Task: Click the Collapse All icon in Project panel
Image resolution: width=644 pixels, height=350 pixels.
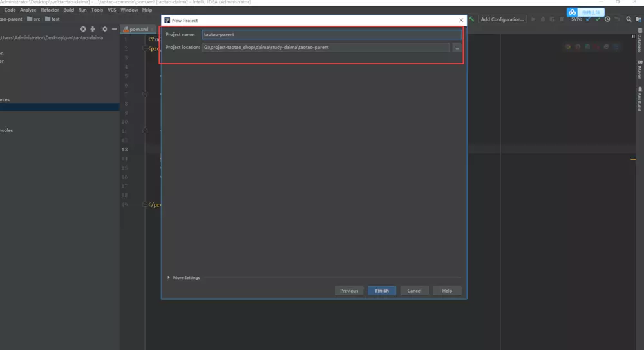Action: point(93,29)
